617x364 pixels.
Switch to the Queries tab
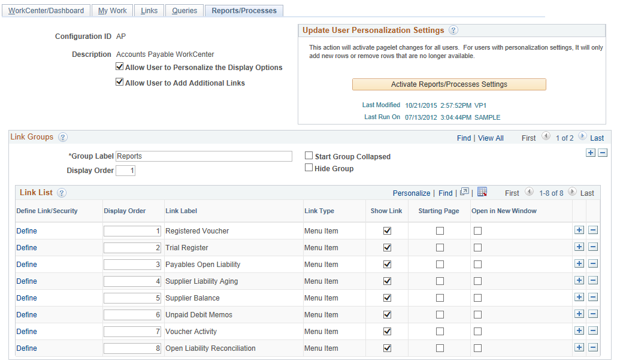(184, 10)
